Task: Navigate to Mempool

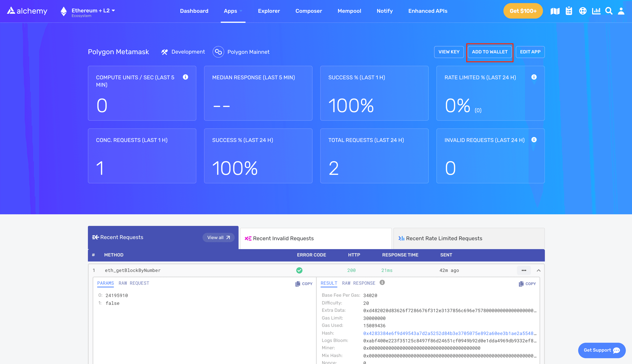Action: click(349, 11)
